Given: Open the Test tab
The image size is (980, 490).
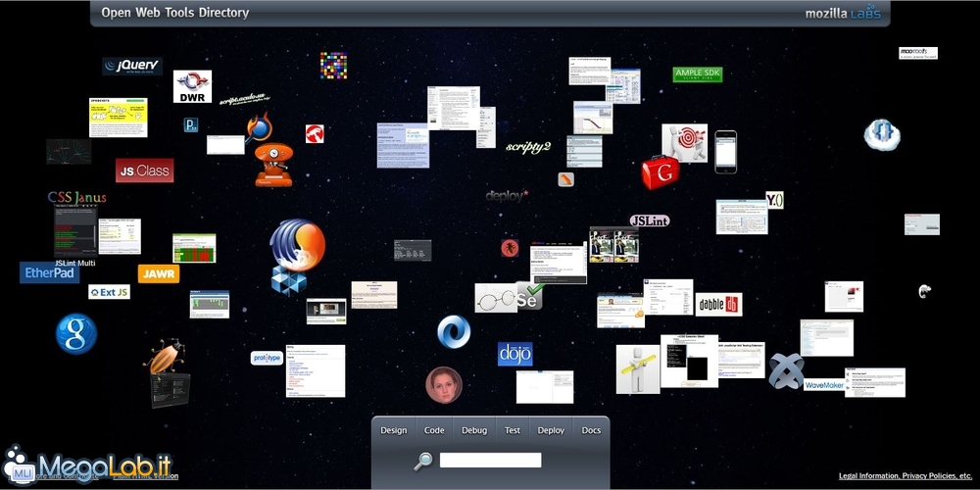Looking at the screenshot, I should click(x=513, y=430).
